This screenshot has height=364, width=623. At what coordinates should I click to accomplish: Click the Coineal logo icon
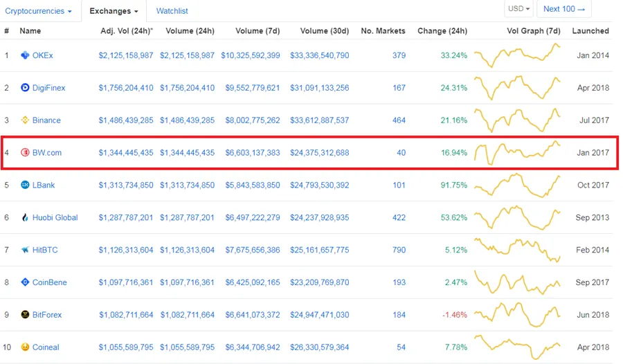(x=25, y=347)
